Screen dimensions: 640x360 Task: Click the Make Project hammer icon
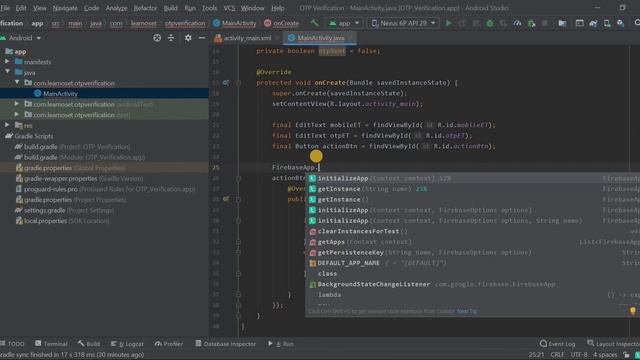(314, 23)
